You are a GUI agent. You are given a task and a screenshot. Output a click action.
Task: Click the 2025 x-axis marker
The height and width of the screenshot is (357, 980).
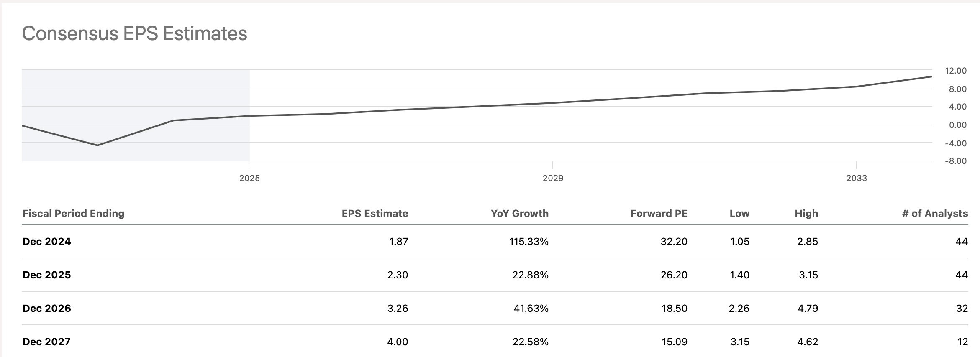coord(249,178)
